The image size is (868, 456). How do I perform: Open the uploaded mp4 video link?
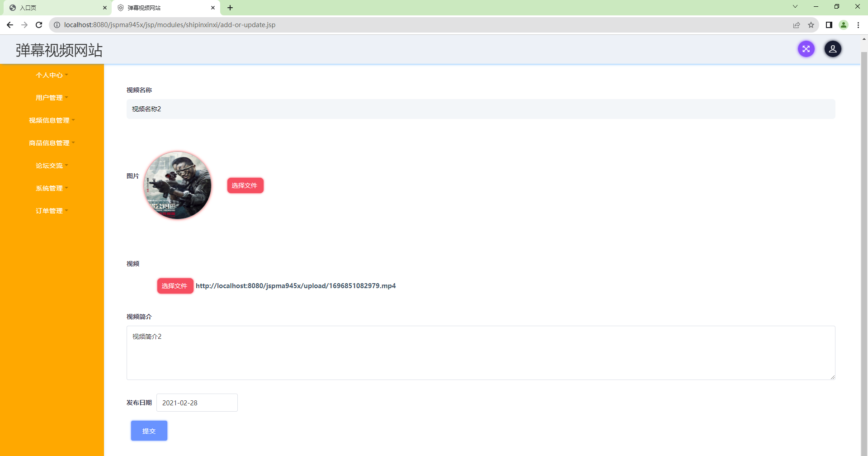click(x=296, y=285)
